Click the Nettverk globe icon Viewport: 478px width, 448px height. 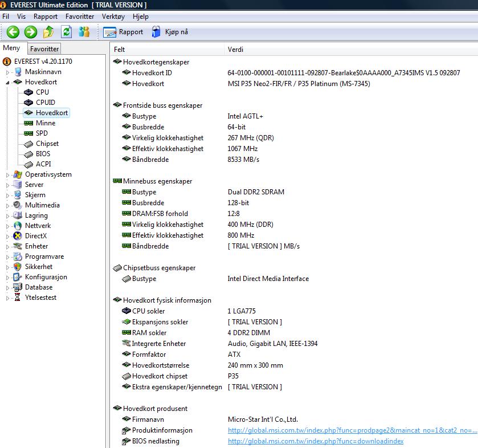[18, 226]
